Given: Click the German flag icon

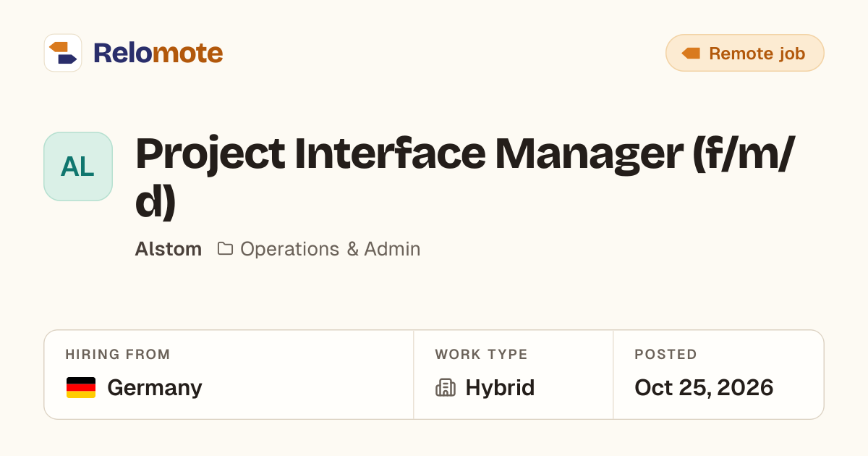Looking at the screenshot, I should click(81, 388).
